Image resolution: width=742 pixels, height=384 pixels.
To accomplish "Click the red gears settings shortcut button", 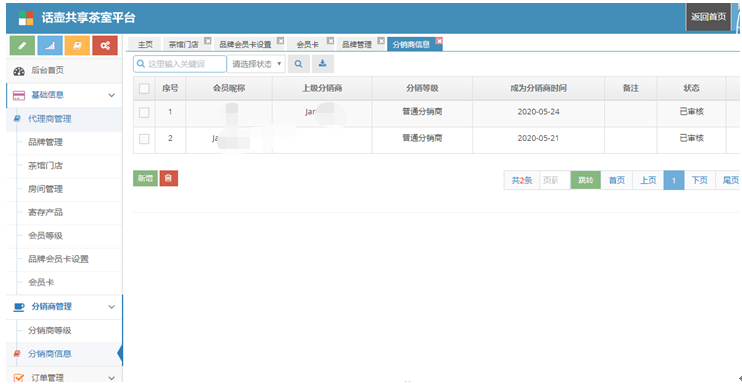I will tap(105, 45).
